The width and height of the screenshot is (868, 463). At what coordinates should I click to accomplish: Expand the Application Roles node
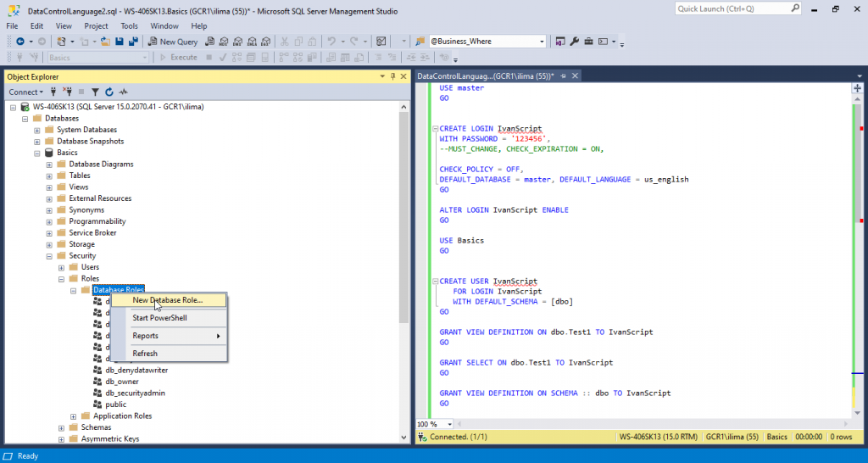(x=73, y=416)
